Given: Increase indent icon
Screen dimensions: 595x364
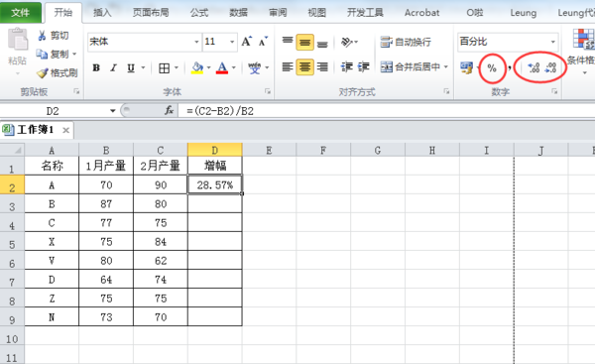Looking at the screenshot, I should (363, 67).
